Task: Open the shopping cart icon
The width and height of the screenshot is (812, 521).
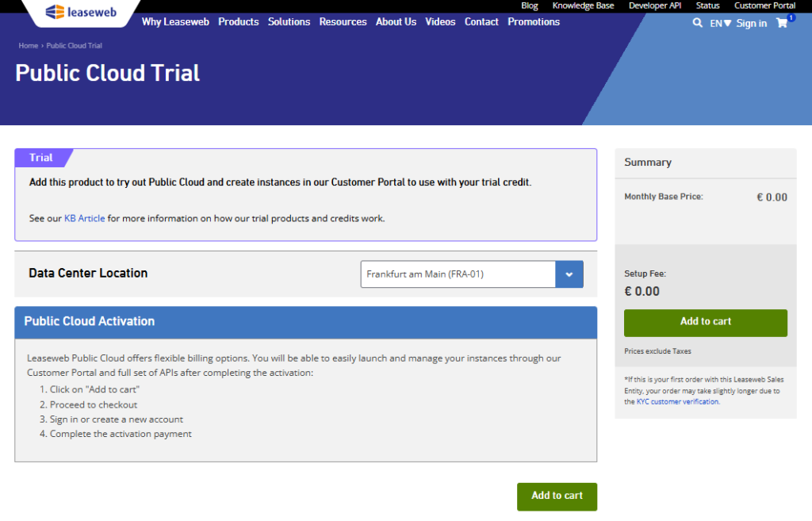Action: coord(782,23)
